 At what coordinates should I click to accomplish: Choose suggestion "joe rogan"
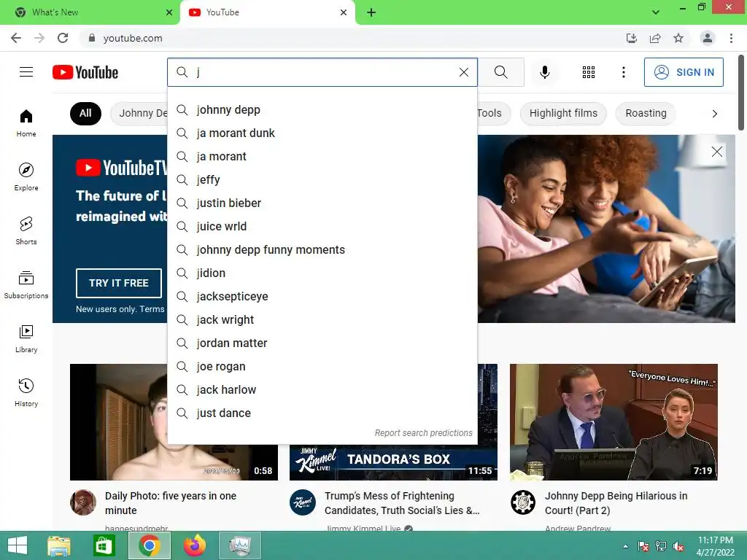[322, 367]
